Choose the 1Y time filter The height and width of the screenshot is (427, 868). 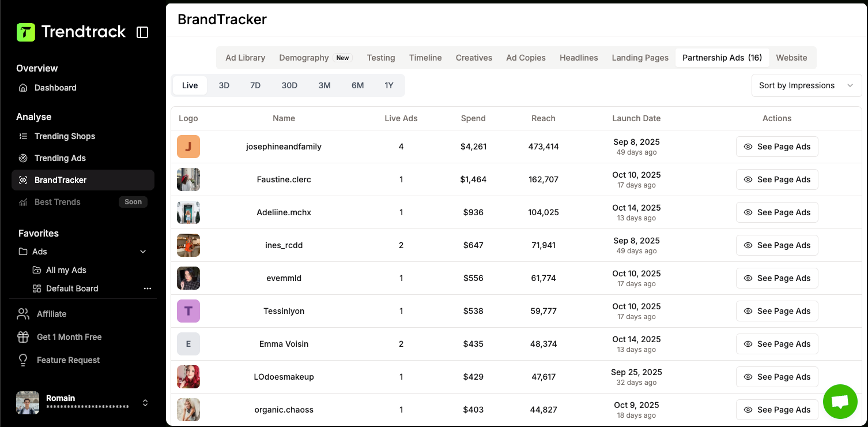[389, 85]
